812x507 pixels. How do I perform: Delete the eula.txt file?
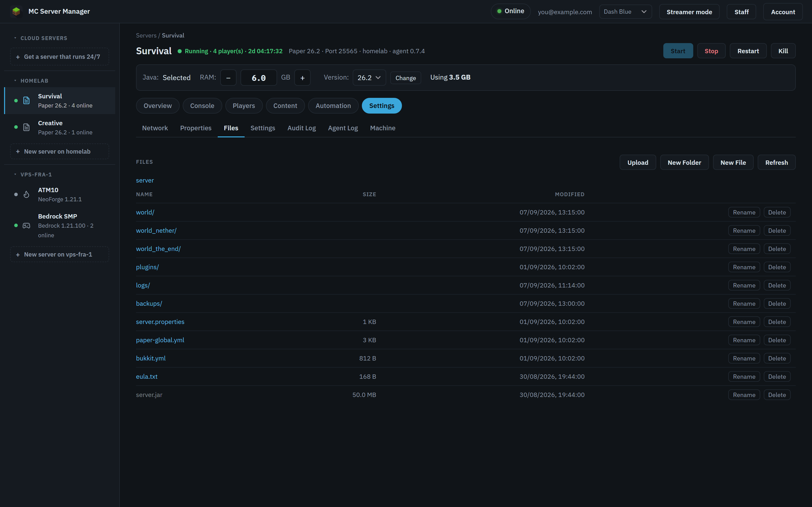click(x=777, y=376)
